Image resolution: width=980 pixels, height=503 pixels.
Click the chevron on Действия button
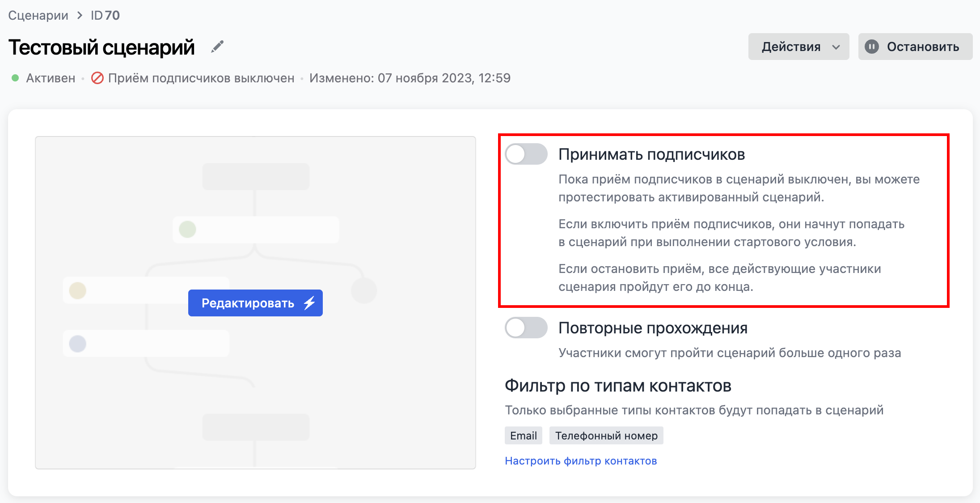tap(836, 47)
